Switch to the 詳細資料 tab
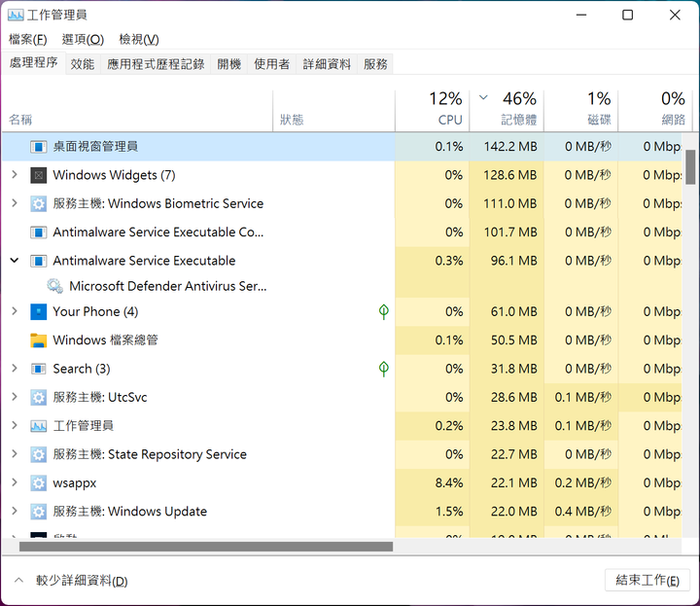 point(327,64)
